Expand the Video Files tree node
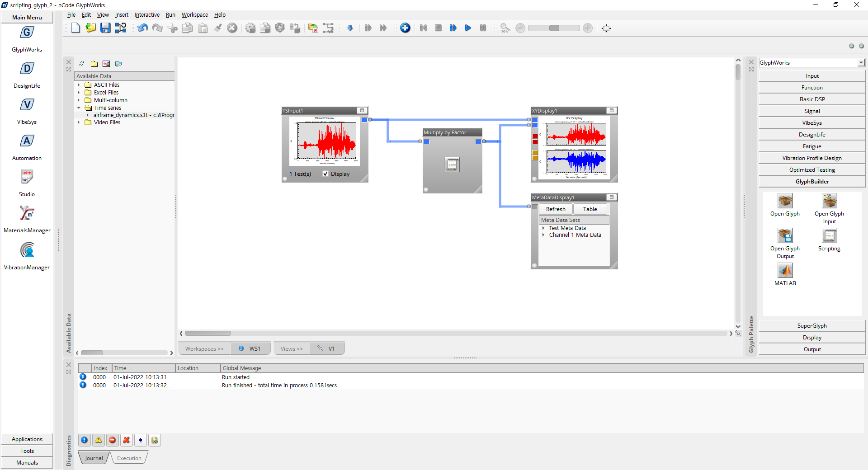The height and width of the screenshot is (470, 868). 79,122
